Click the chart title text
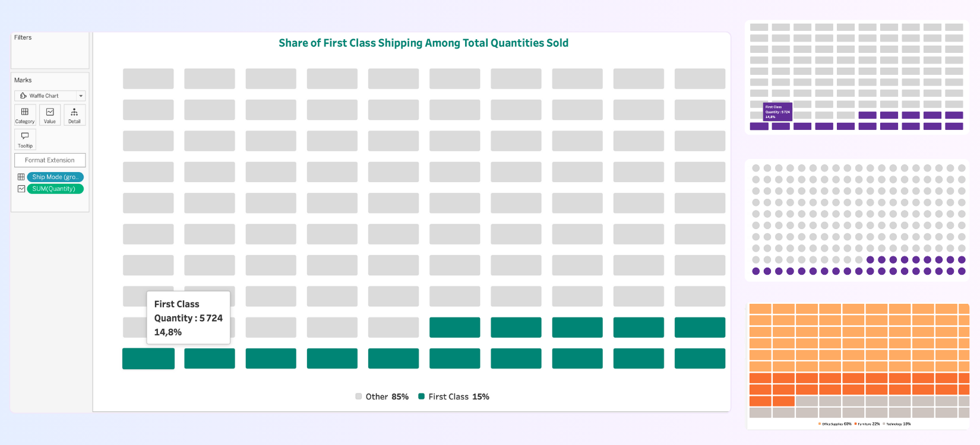The width and height of the screenshot is (980, 445). click(423, 43)
